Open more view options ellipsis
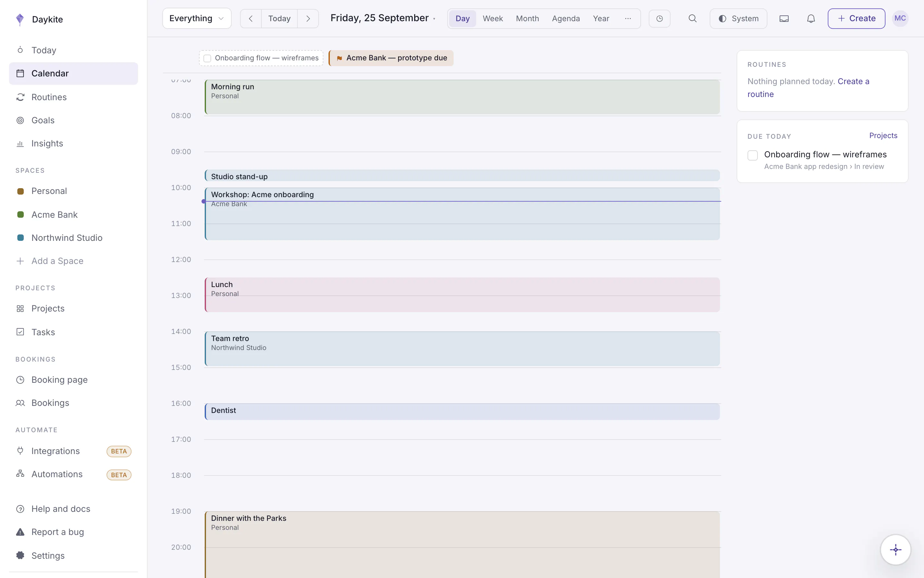This screenshot has height=578, width=924. click(x=628, y=18)
